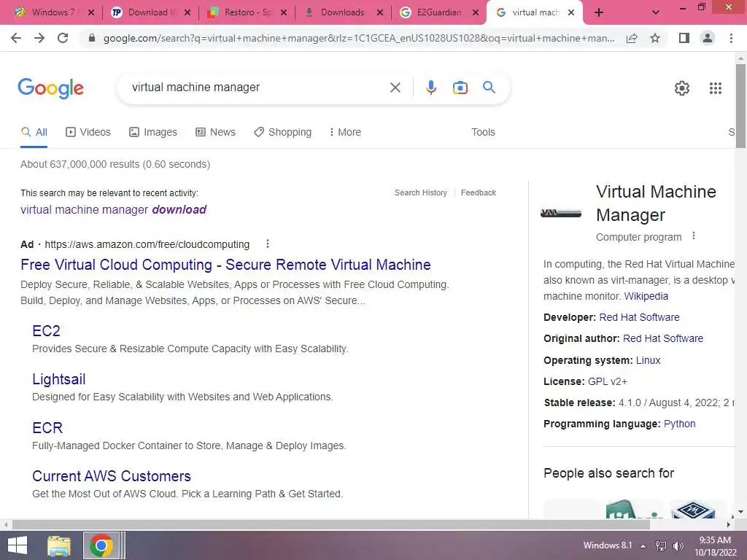Open the Chrome profile avatar menu
This screenshot has width=747, height=560.
coord(708,38)
